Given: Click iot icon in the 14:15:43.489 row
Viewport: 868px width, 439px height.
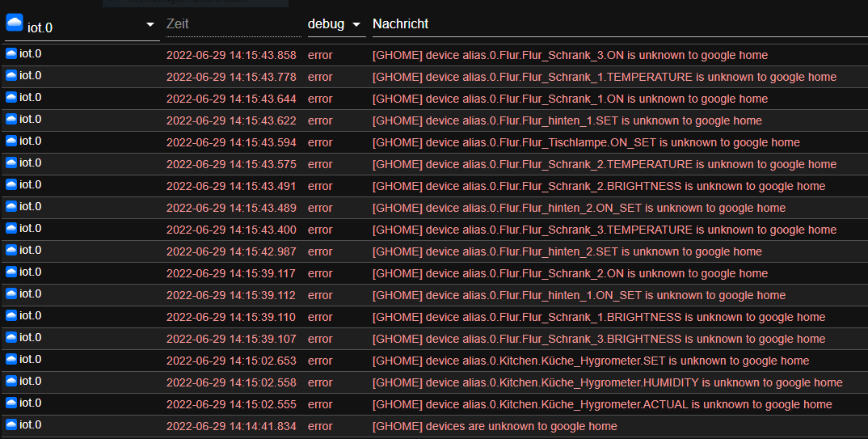Looking at the screenshot, I should tap(11, 206).
